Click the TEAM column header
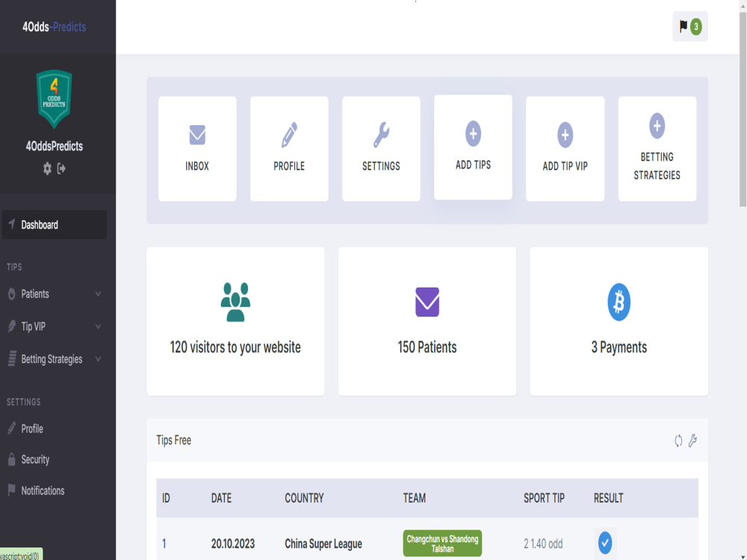Image resolution: width=747 pixels, height=560 pixels. 415,498
